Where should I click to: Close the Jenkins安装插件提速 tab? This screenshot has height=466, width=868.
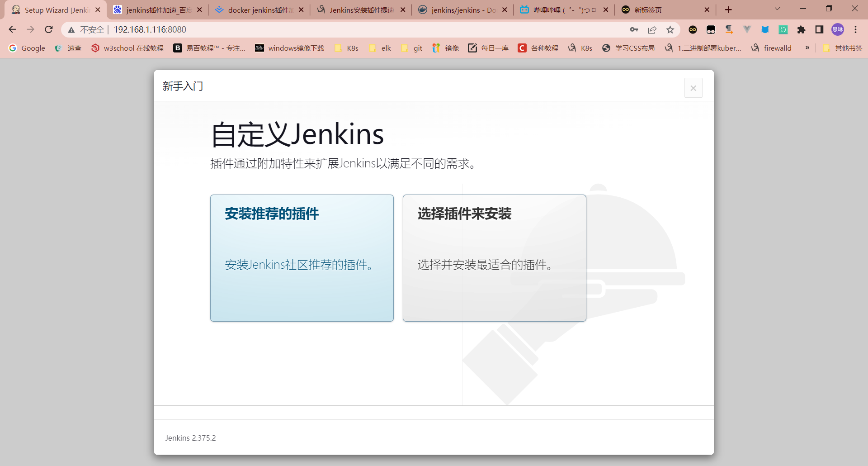403,10
